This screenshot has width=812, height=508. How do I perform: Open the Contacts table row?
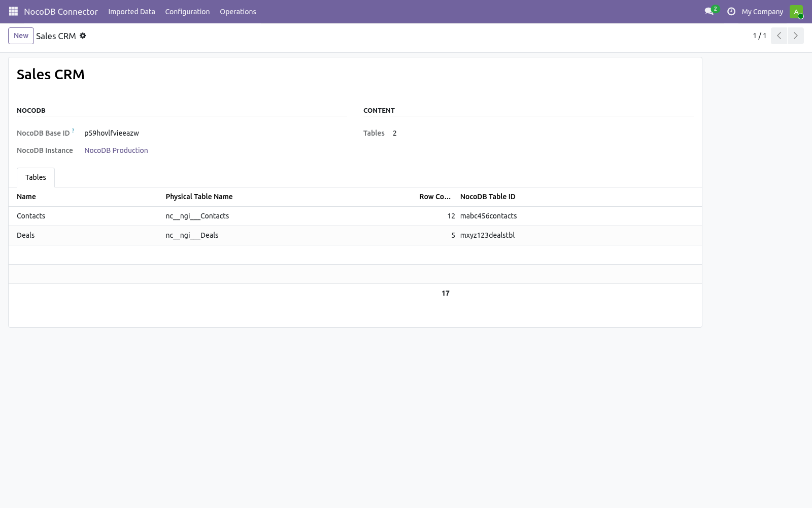(x=355, y=216)
